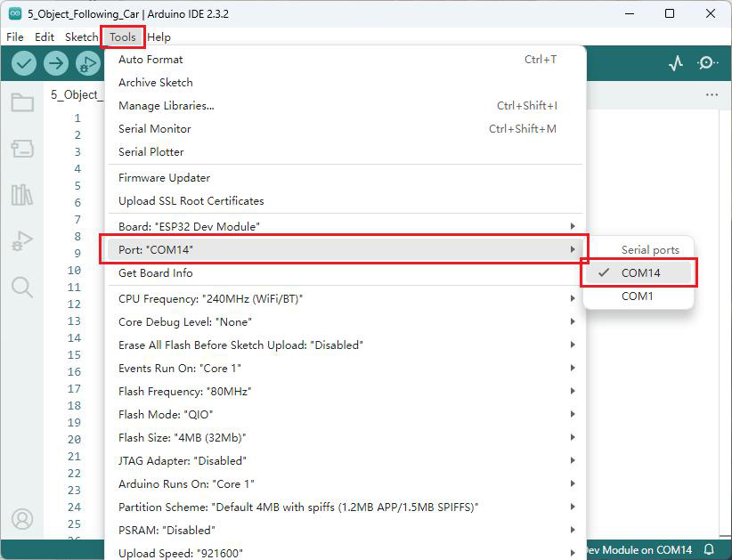Image resolution: width=732 pixels, height=560 pixels.
Task: Open Manage Libraries... from the menu
Action: (345, 105)
